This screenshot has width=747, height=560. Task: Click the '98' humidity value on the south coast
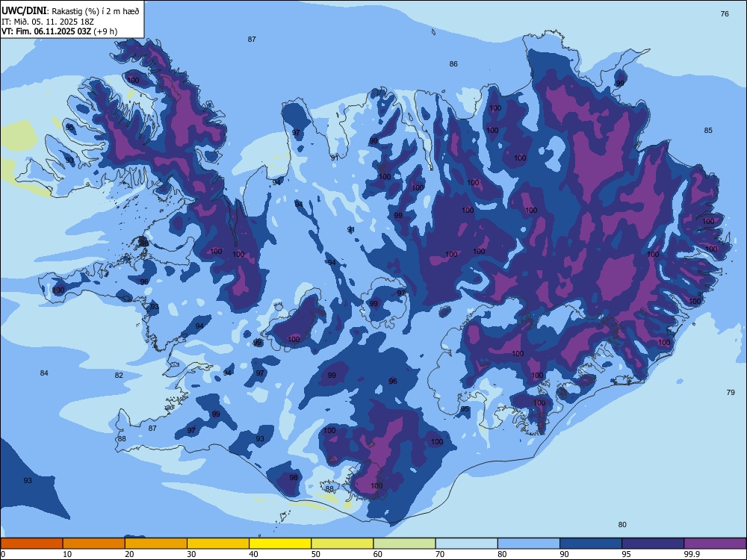point(294,477)
